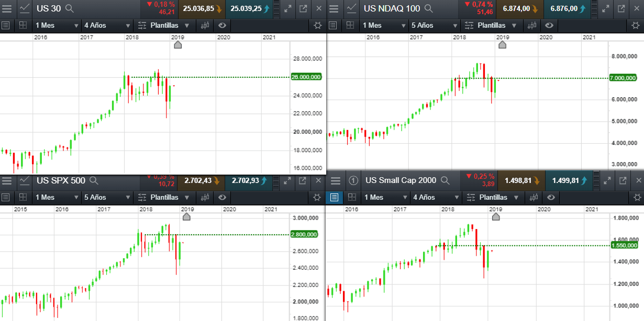The image size is (644, 321).
Task: Open the US SPX 500 panel hamburger menu
Action: [7, 181]
